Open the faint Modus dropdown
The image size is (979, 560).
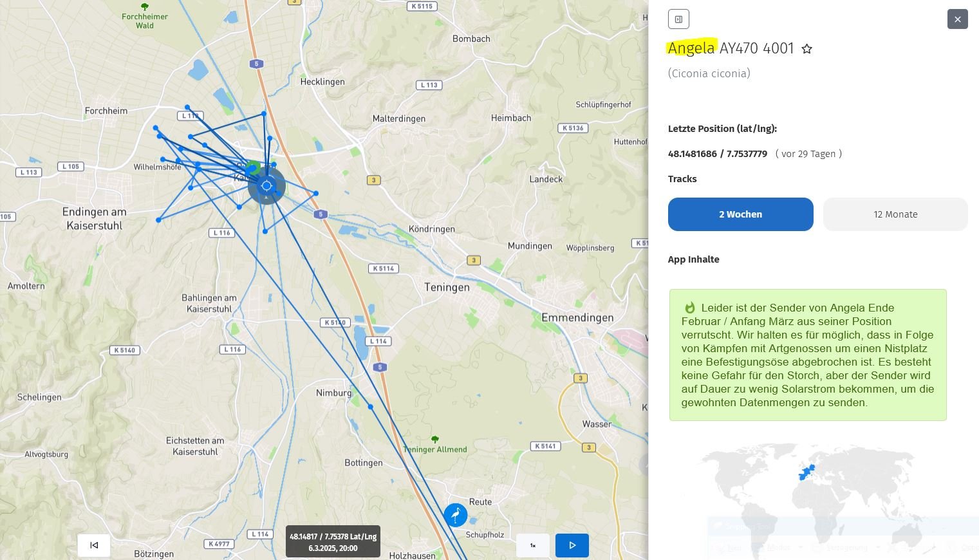tap(779, 548)
